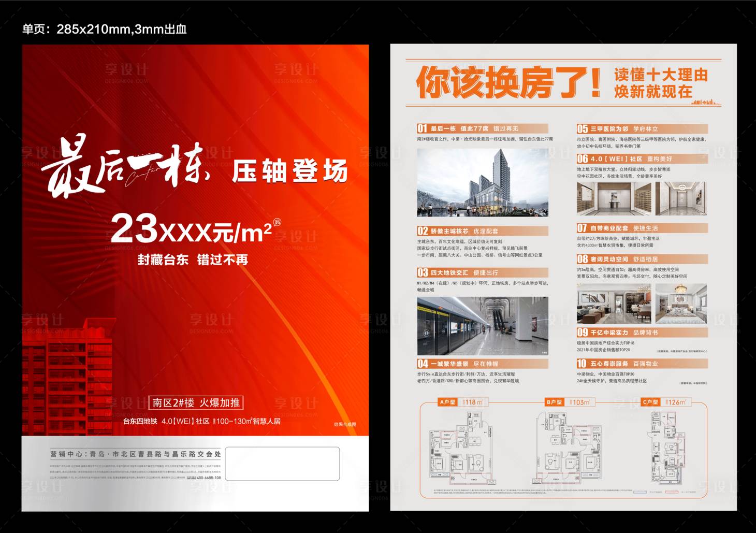Click the bedroom interior photo
Image resolution: width=756 pixels, height=533 pixels.
(681, 304)
